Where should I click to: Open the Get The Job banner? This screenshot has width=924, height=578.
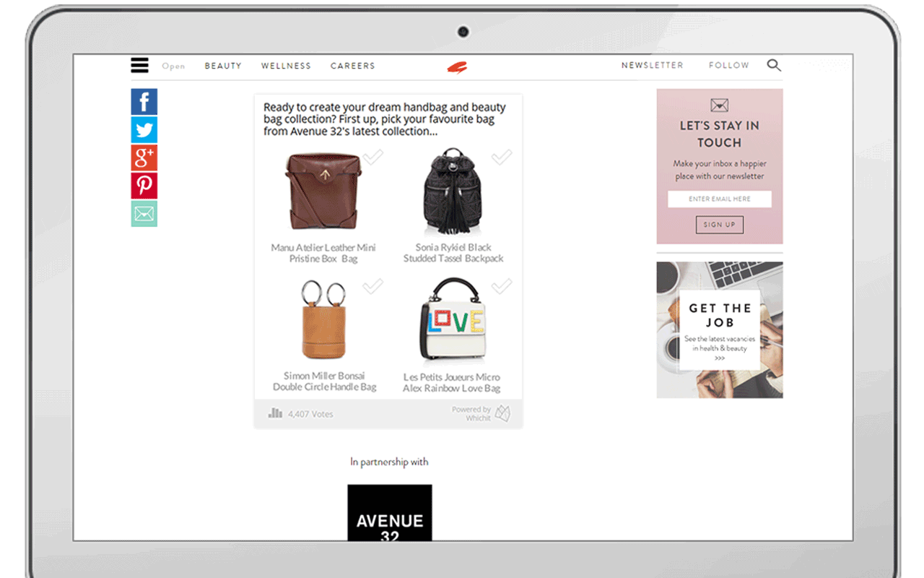tap(720, 329)
